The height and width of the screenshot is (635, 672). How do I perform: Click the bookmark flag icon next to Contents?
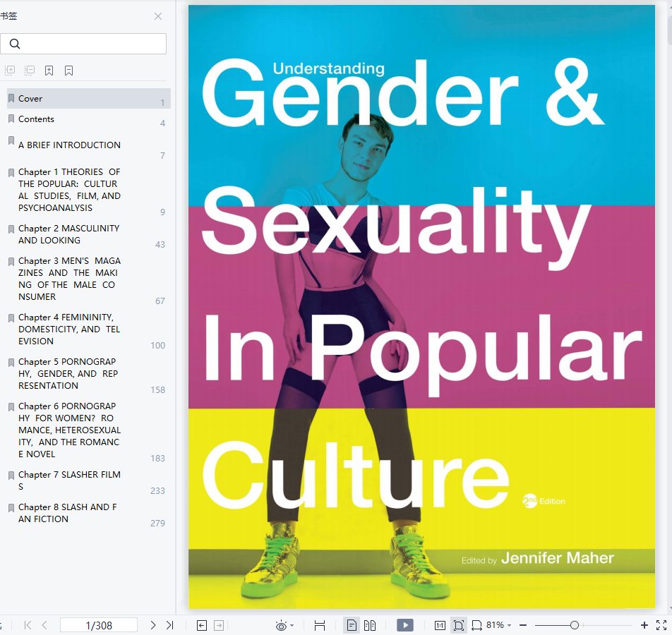(11, 119)
